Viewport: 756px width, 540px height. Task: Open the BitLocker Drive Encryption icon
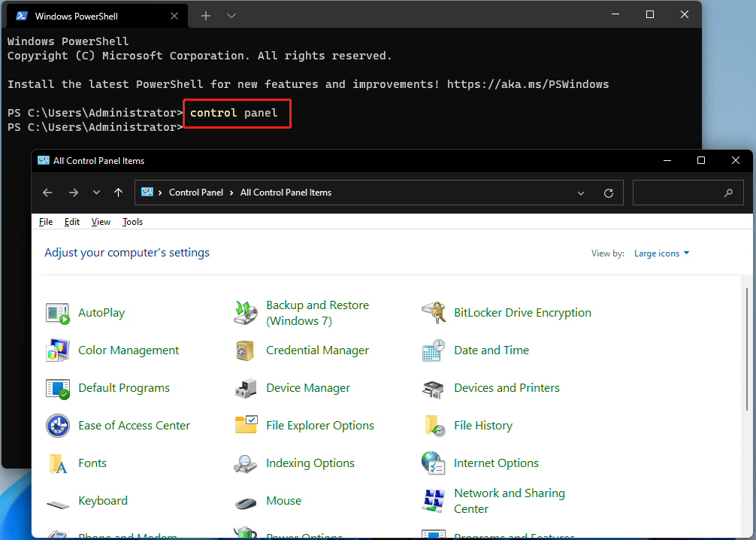tap(434, 313)
